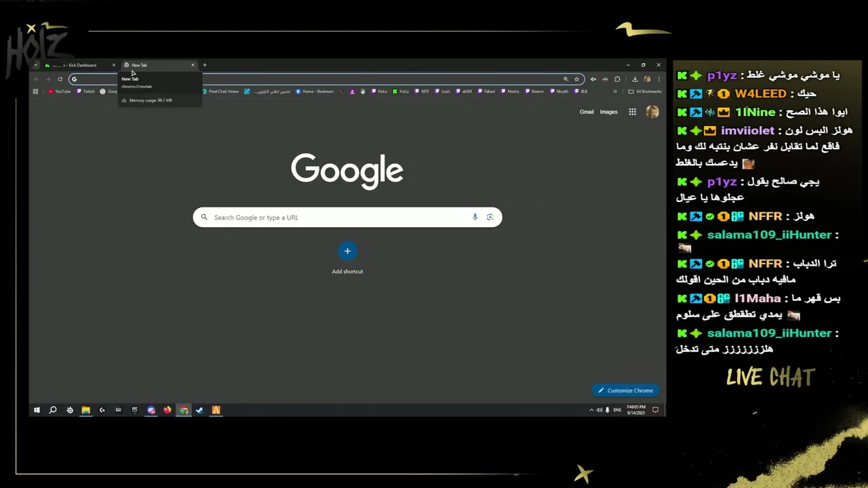Open Epic Games launcher in taskbar
The width and height of the screenshot is (868, 488).
point(134,410)
